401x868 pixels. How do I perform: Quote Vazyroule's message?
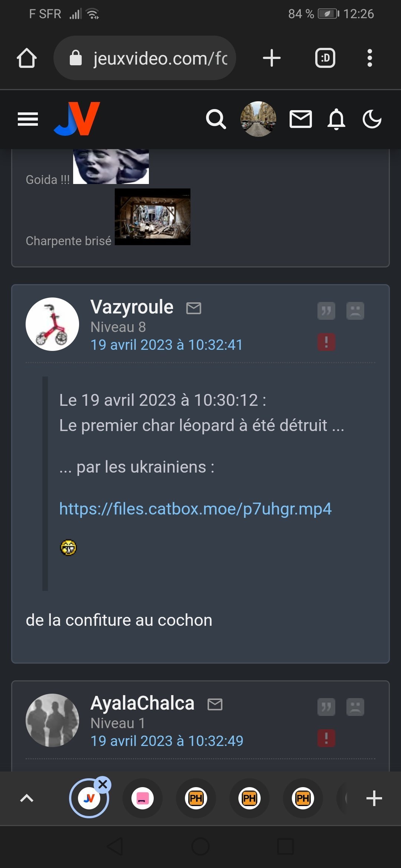coord(326,310)
